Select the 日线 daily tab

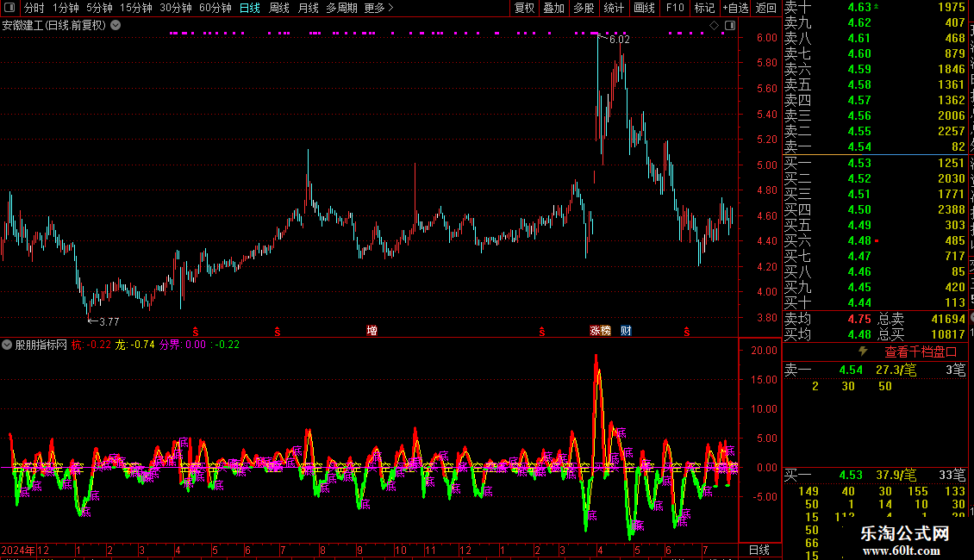[x=250, y=8]
